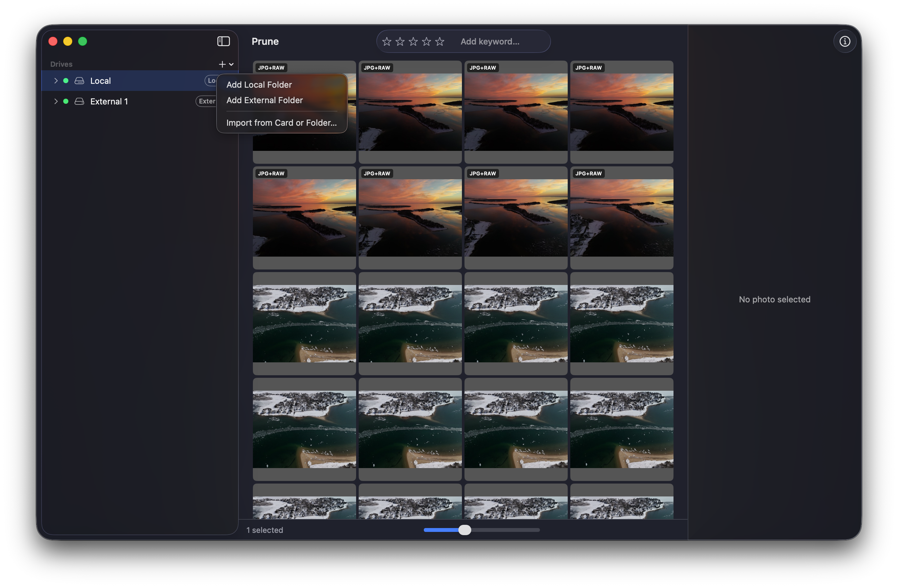Click the 'No photo selected' text
This screenshot has height=588, width=898.
tap(774, 299)
